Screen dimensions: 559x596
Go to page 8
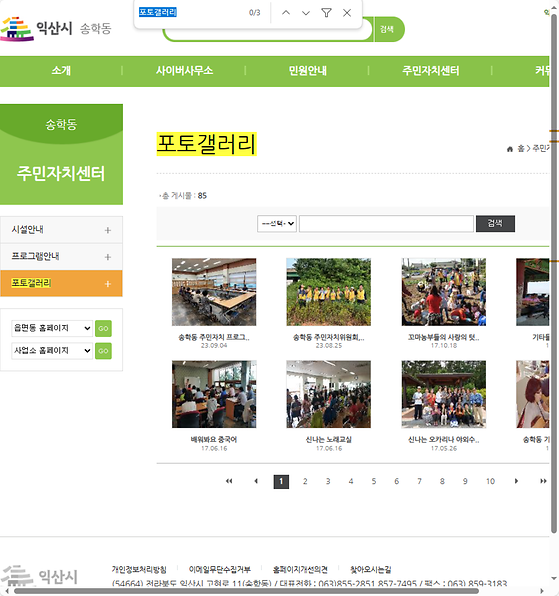tap(442, 482)
